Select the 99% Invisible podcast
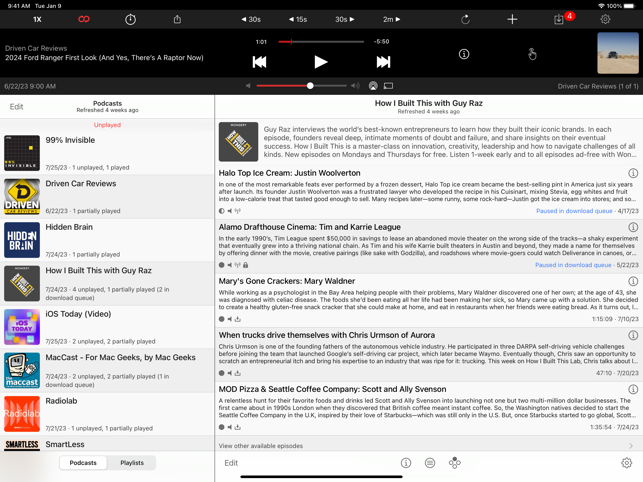This screenshot has width=643, height=482. pyautogui.click(x=107, y=153)
